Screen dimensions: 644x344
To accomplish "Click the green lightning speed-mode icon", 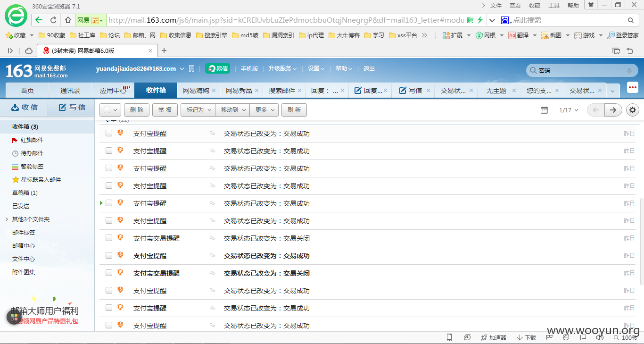I will coord(480,20).
